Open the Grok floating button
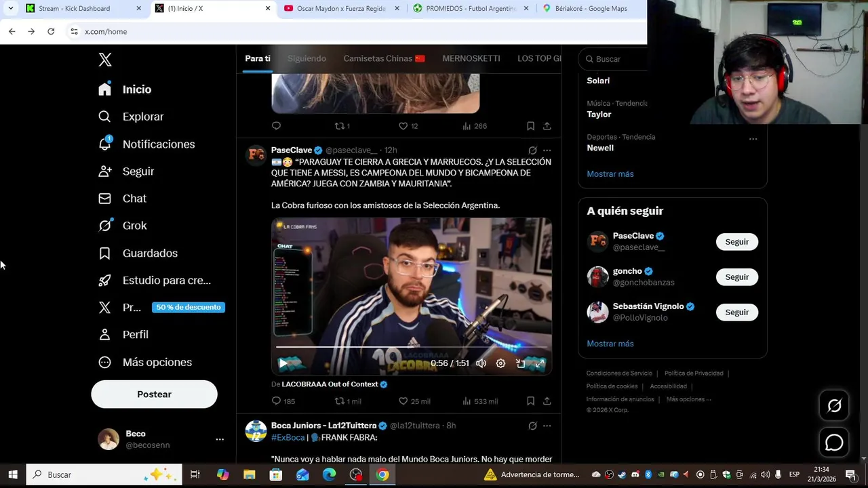Viewport: 868px width, 488px height. (x=834, y=406)
